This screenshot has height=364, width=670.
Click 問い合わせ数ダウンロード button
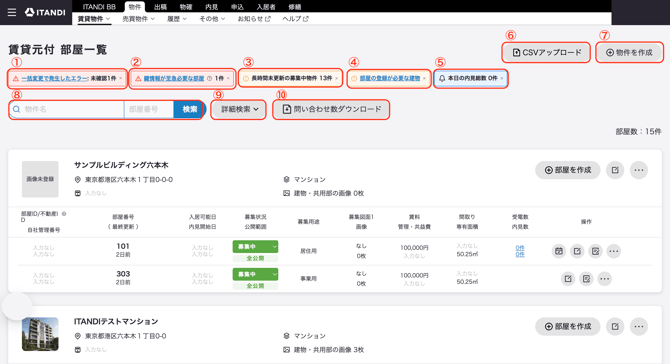pyautogui.click(x=331, y=109)
